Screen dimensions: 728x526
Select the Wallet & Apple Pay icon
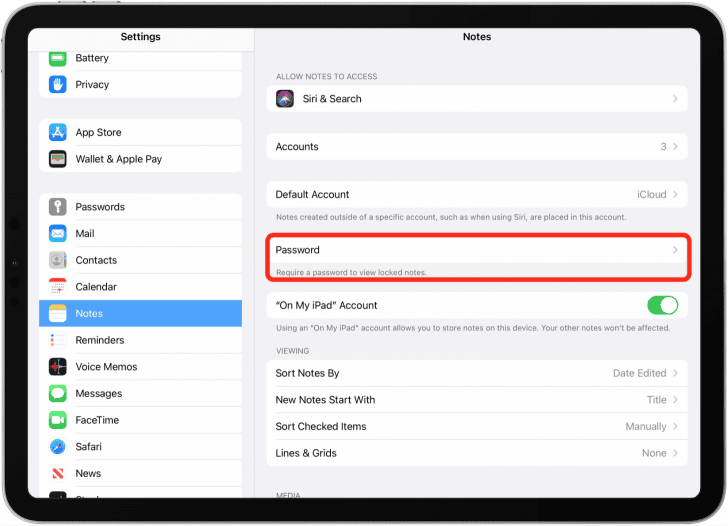pyautogui.click(x=58, y=159)
